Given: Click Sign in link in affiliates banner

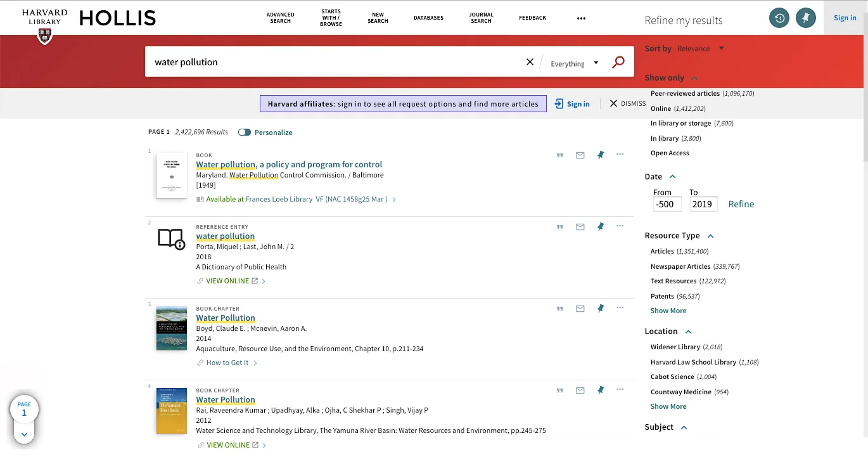Looking at the screenshot, I should coord(572,104).
